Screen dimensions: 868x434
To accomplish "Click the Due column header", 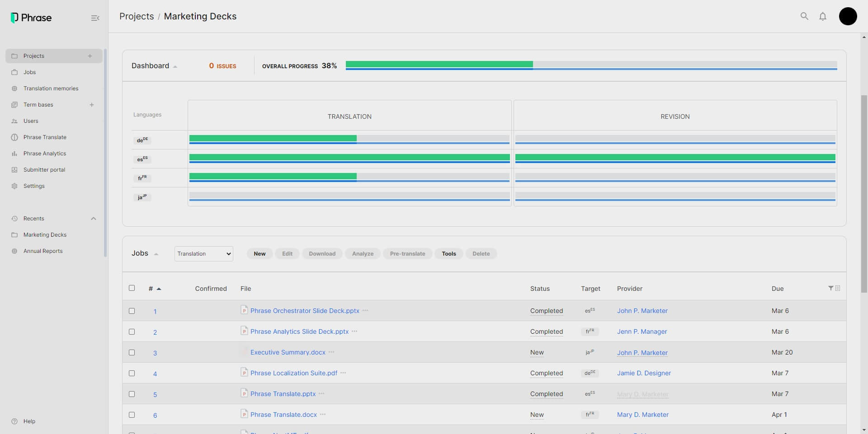I will pyautogui.click(x=778, y=289).
